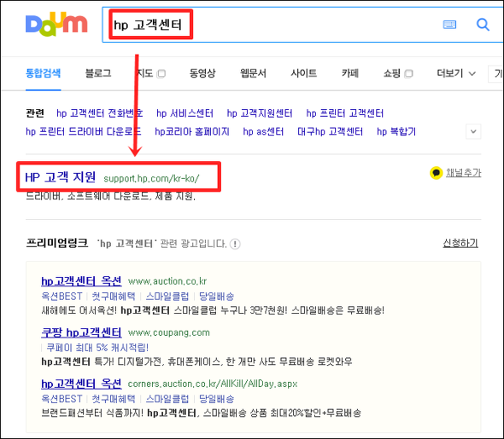This screenshot has height=439, width=504.
Task: Expand the 더보기 dropdown
Action: tap(456, 73)
